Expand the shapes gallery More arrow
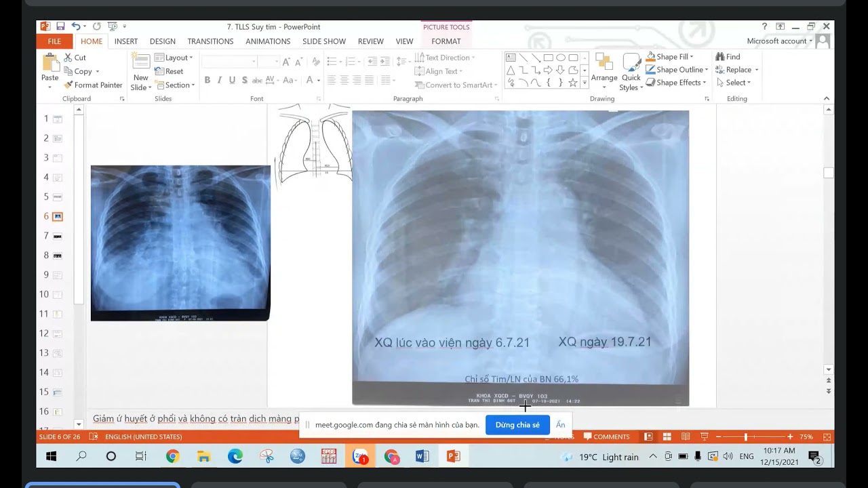Image resolution: width=868 pixels, height=488 pixels. pos(585,83)
